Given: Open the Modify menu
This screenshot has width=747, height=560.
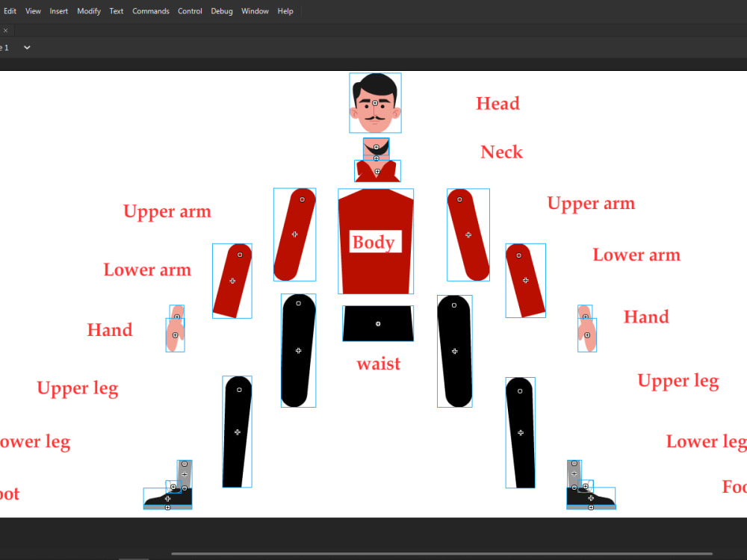Looking at the screenshot, I should [89, 10].
